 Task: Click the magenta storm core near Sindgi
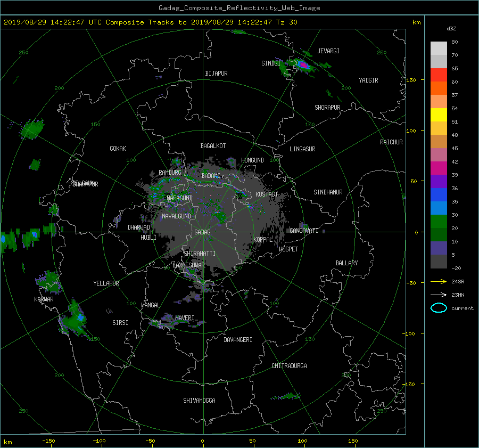[x=303, y=65]
